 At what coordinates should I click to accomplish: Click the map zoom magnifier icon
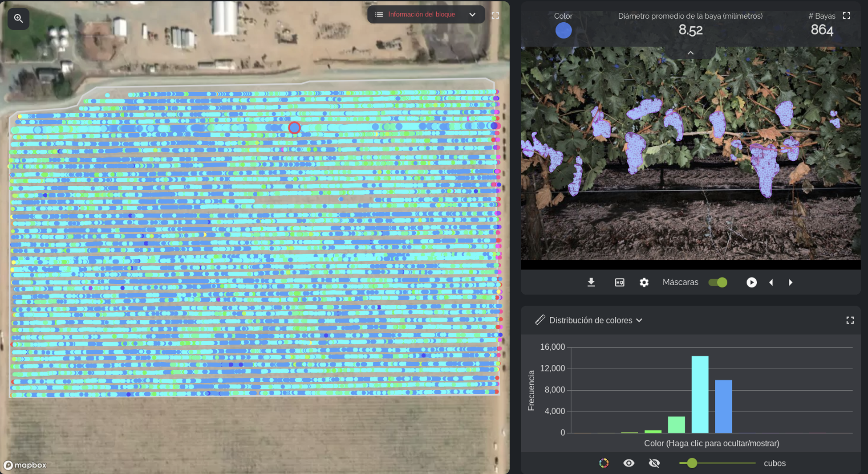(x=18, y=18)
